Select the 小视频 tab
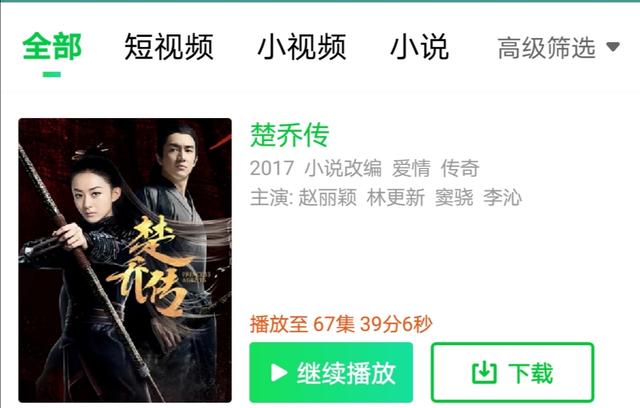The width and height of the screenshot is (640, 408). point(302,47)
